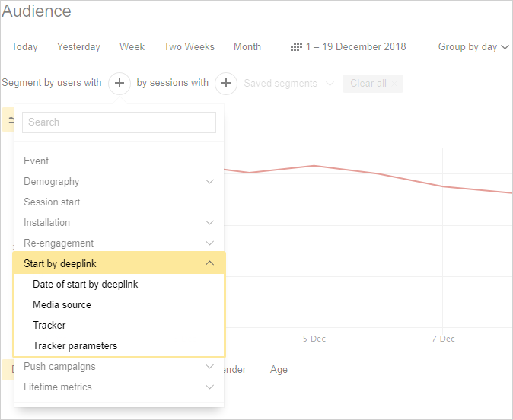Click the Clear all button
This screenshot has width=513, height=420.
[372, 84]
